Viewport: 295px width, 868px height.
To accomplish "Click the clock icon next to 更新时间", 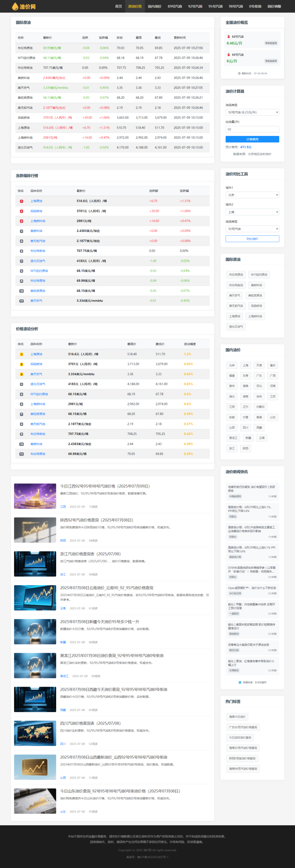I will (239, 74).
